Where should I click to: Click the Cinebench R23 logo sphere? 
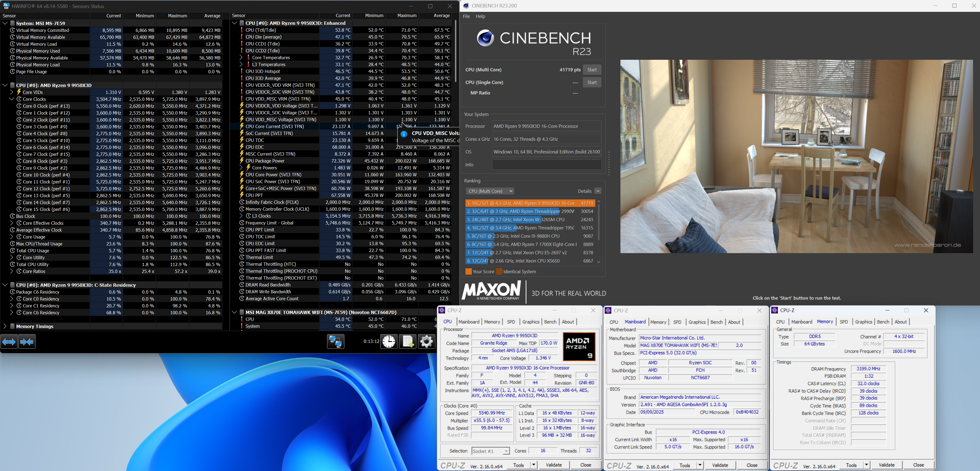click(485, 38)
